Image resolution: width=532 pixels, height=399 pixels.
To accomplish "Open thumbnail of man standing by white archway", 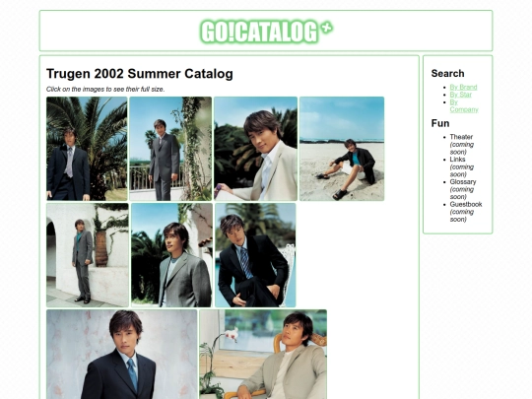I will coord(88,255).
